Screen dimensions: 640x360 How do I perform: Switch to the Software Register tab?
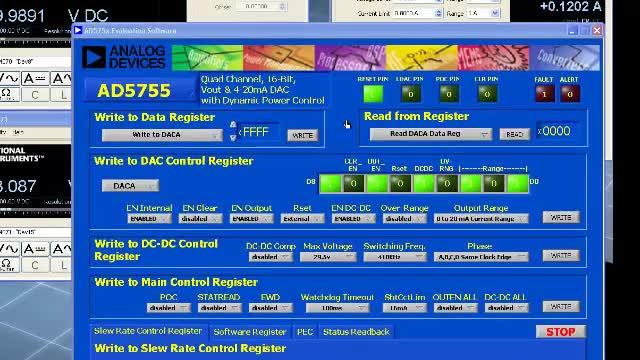point(250,332)
